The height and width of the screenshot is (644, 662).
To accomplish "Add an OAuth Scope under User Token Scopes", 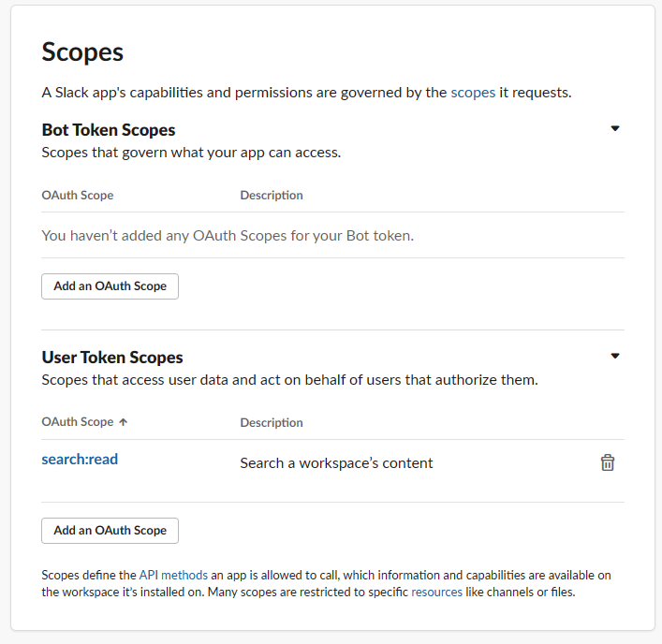I will pyautogui.click(x=110, y=531).
